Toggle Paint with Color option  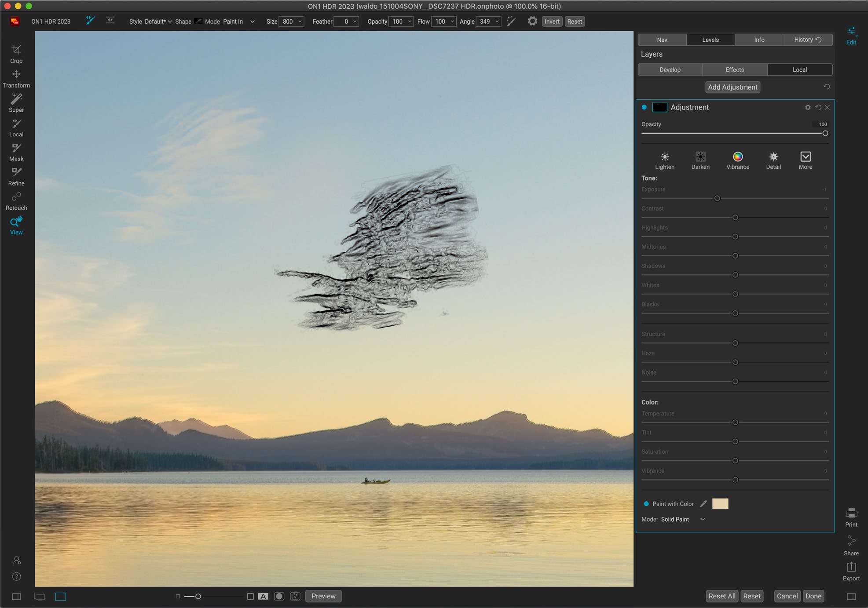[646, 504]
